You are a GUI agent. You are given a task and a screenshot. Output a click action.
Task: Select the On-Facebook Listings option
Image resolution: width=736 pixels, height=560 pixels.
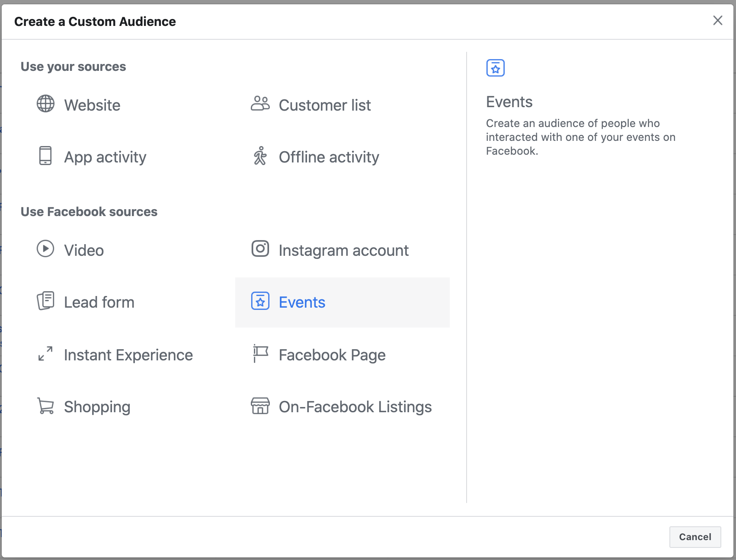click(342, 407)
